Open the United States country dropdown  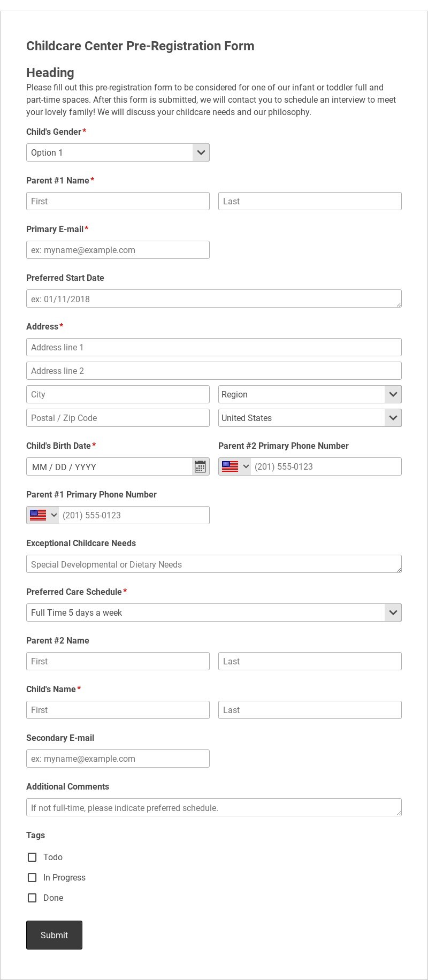tap(310, 418)
